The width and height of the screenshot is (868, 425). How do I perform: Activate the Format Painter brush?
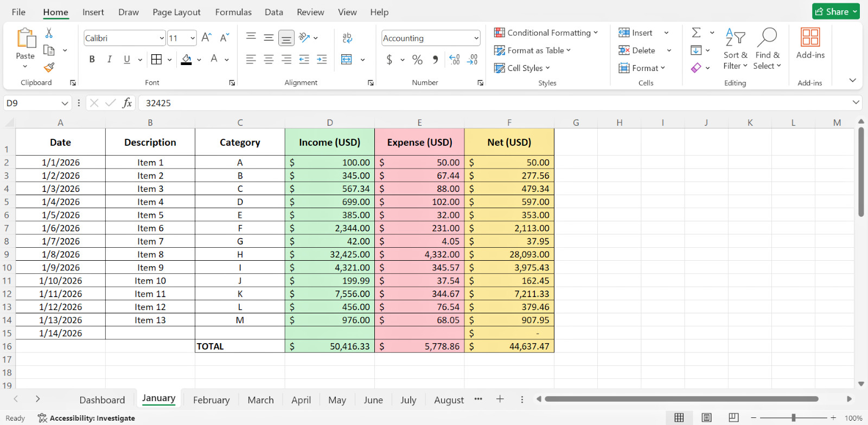click(x=49, y=67)
